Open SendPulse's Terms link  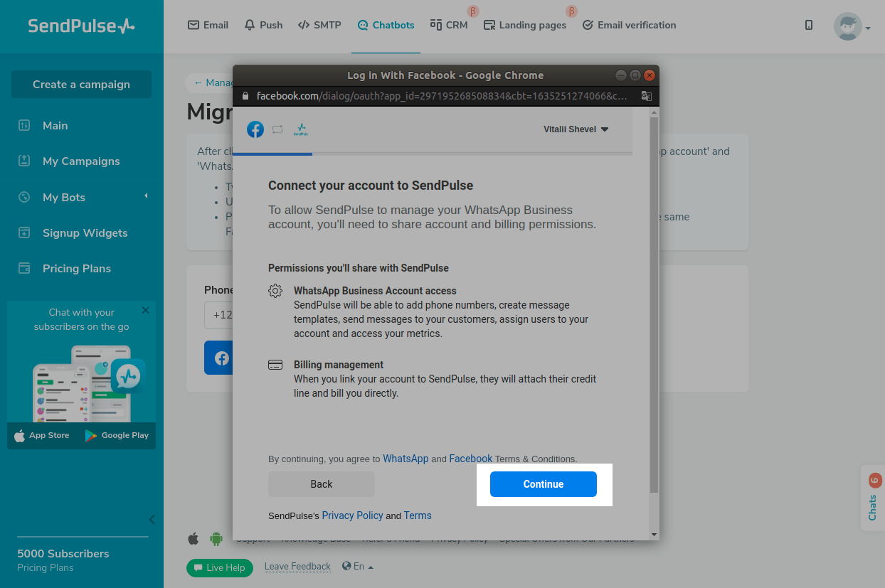coord(418,515)
